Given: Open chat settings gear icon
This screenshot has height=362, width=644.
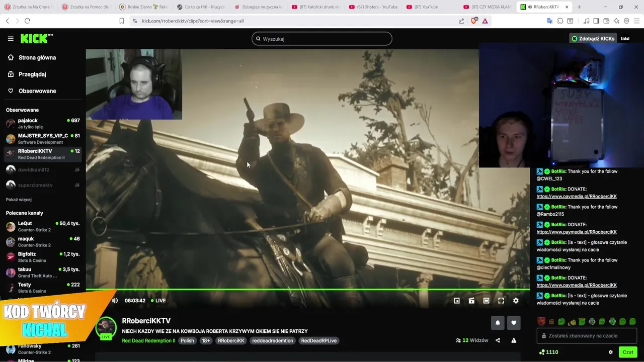Looking at the screenshot, I should coord(611,352).
